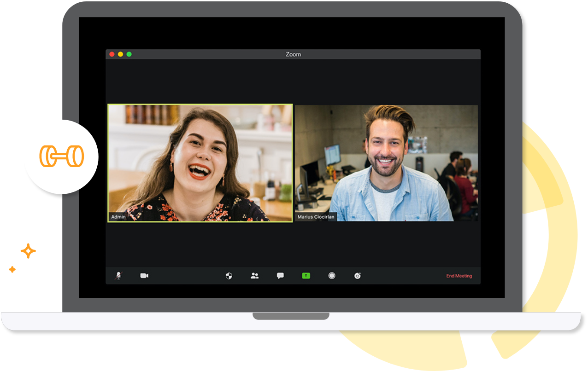Start recording with the Record icon
Viewport: 588px width, 371px height.
click(332, 276)
